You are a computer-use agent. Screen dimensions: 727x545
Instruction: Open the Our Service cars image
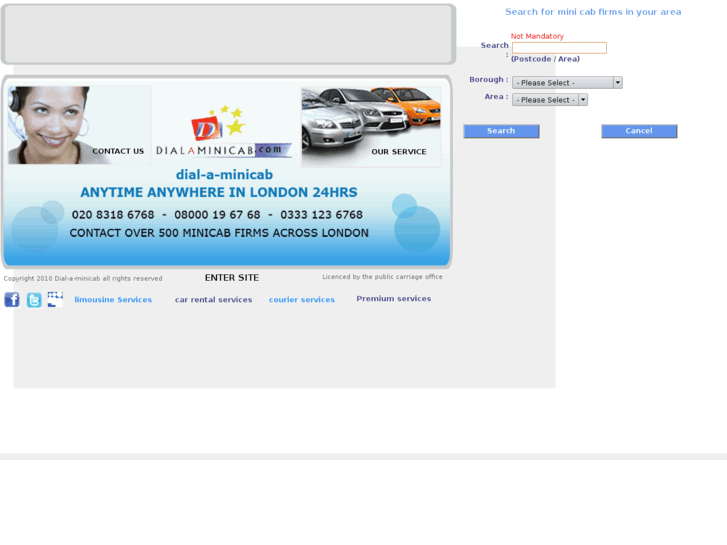(x=371, y=127)
